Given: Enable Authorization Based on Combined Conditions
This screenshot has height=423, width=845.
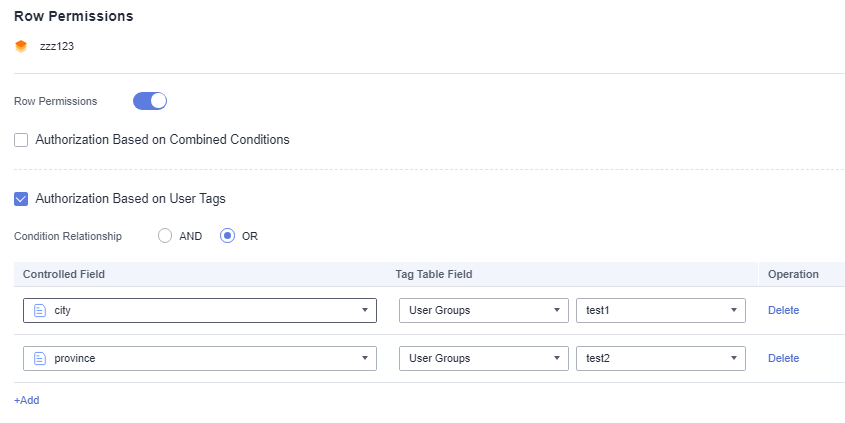Looking at the screenshot, I should [21, 140].
